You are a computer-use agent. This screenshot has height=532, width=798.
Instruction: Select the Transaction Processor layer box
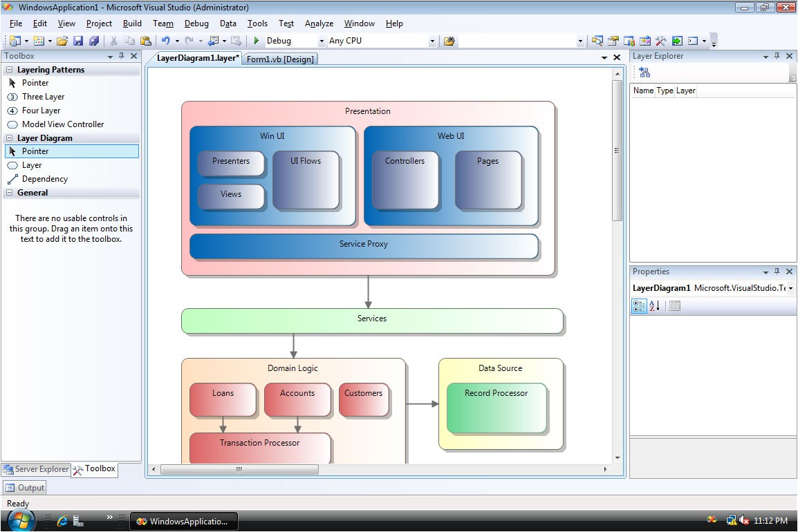tap(260, 448)
